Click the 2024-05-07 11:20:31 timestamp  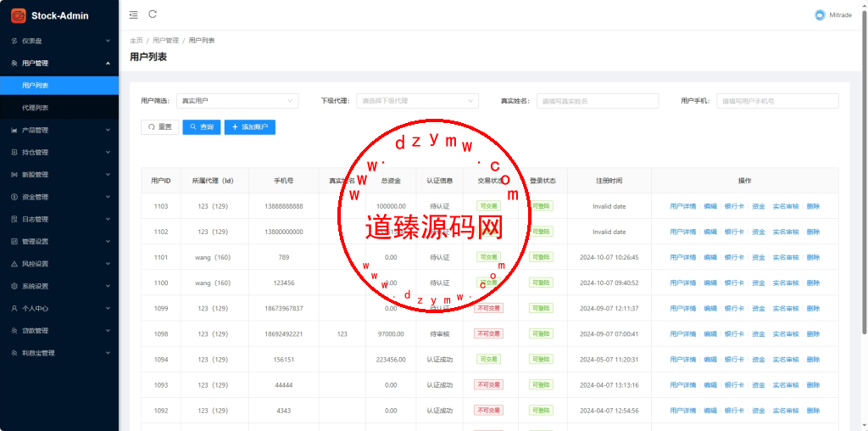[x=609, y=359]
